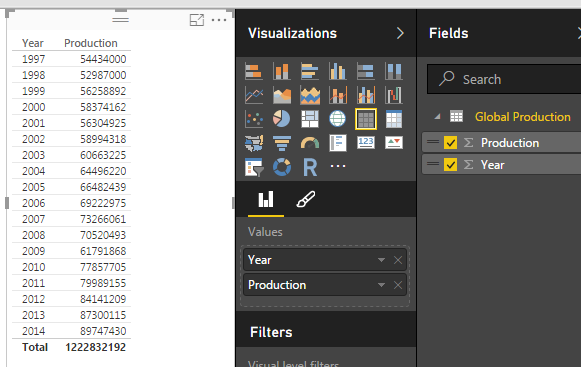This screenshot has height=367, width=581.
Task: Select the Gauge visual
Action: click(x=310, y=143)
